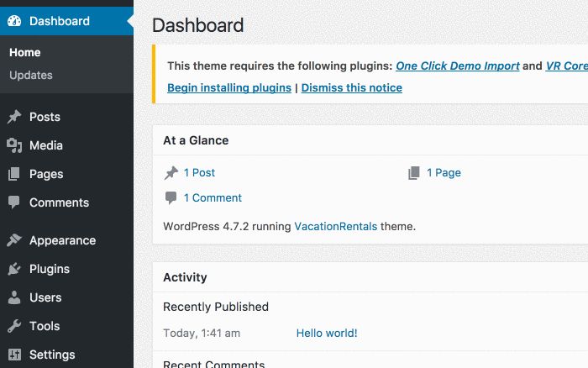Image resolution: width=588 pixels, height=368 pixels.
Task: Click the Pages stacked-sheets icon in sidebar
Action: pos(14,174)
